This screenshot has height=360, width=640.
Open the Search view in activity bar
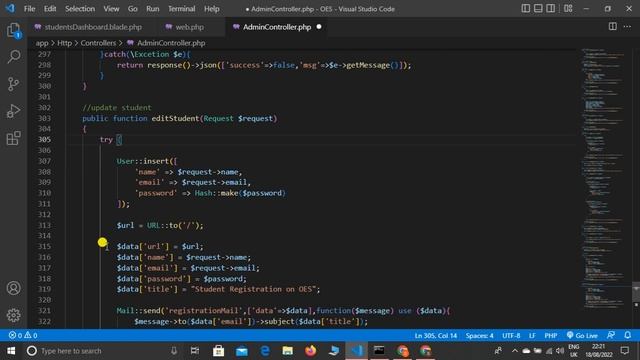coord(13,57)
